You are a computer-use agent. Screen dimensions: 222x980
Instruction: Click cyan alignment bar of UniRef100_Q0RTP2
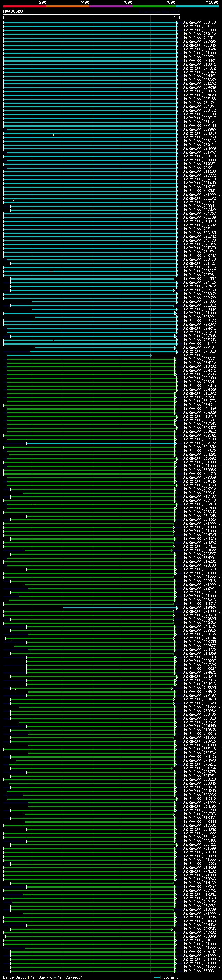(101, 443)
